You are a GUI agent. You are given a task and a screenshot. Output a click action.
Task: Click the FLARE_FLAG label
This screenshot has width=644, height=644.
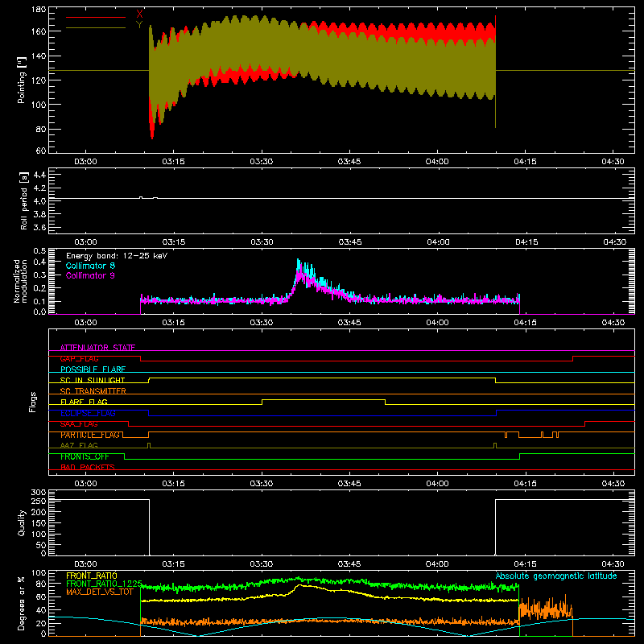[x=84, y=402]
